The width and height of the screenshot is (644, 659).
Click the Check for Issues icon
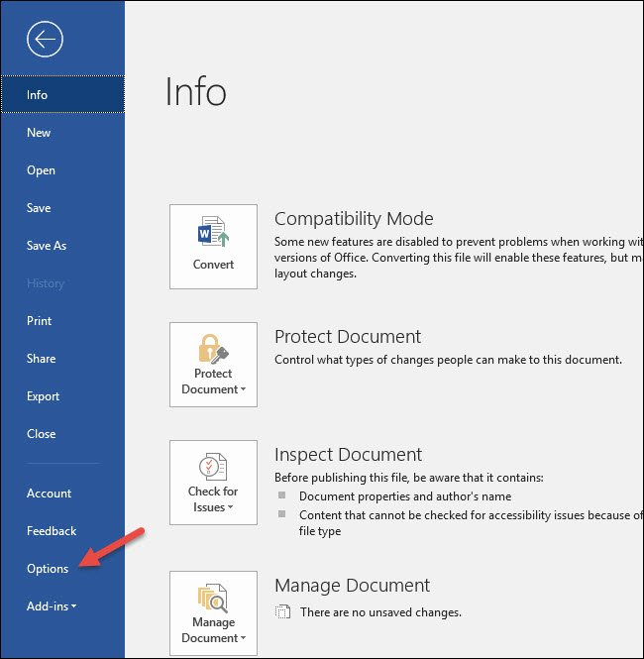(x=213, y=467)
